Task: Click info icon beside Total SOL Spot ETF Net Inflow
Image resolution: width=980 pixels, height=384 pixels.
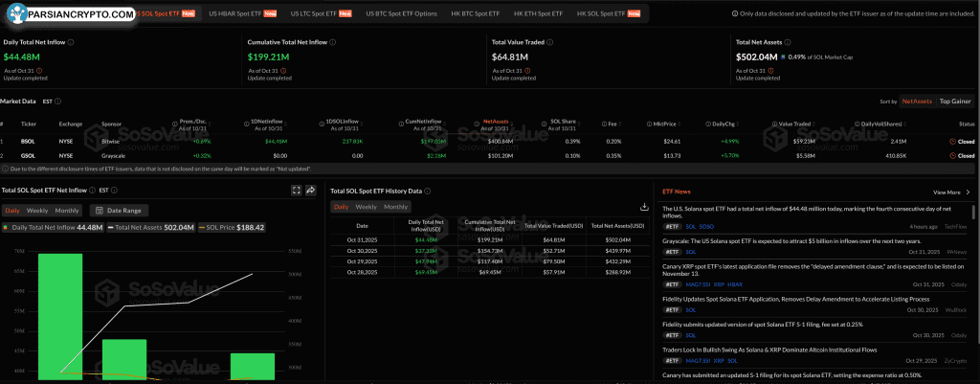Action: [93, 191]
